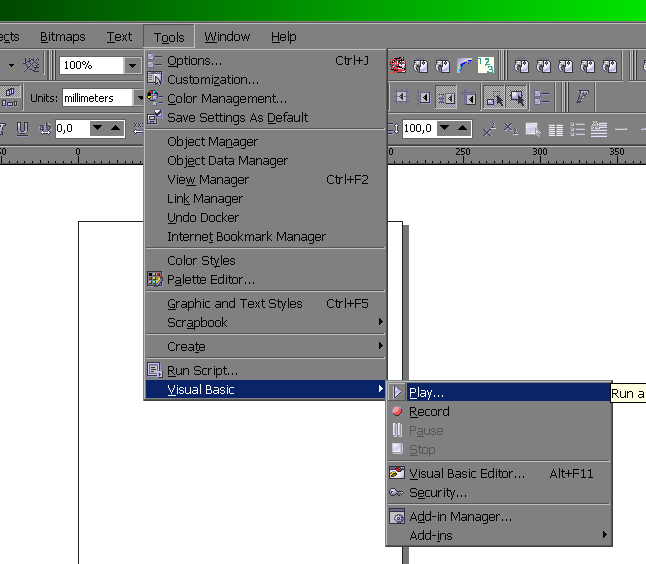Click the Run Script icon
Viewport: 646px width, 564px height.
point(155,370)
